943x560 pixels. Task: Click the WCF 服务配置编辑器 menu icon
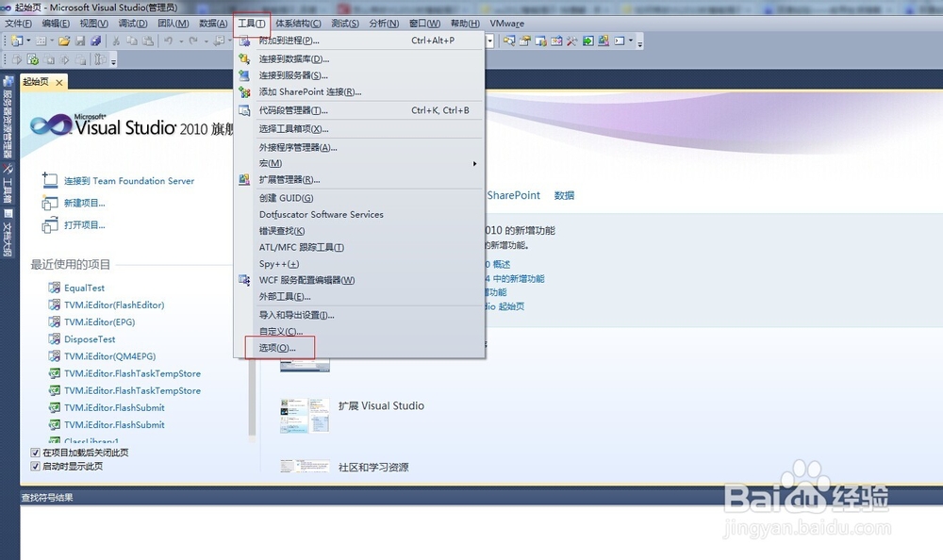click(x=244, y=280)
